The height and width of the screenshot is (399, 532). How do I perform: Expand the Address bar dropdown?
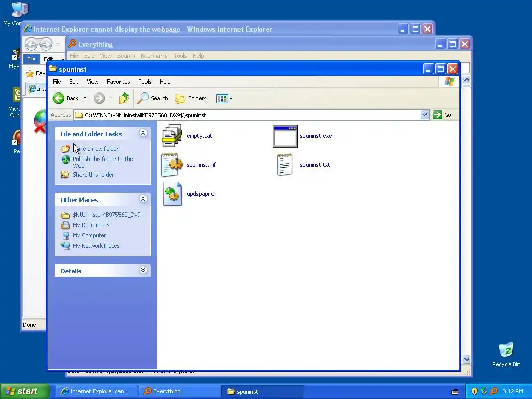[x=424, y=115]
